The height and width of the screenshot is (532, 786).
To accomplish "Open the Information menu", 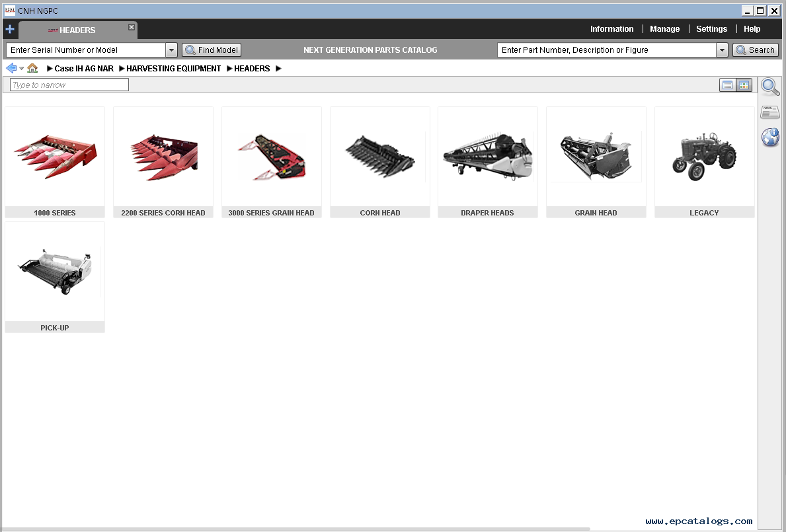I will [611, 29].
